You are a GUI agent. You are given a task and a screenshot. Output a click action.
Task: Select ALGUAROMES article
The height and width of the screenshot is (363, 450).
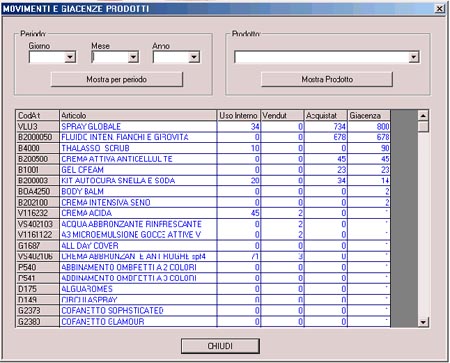[138, 289]
